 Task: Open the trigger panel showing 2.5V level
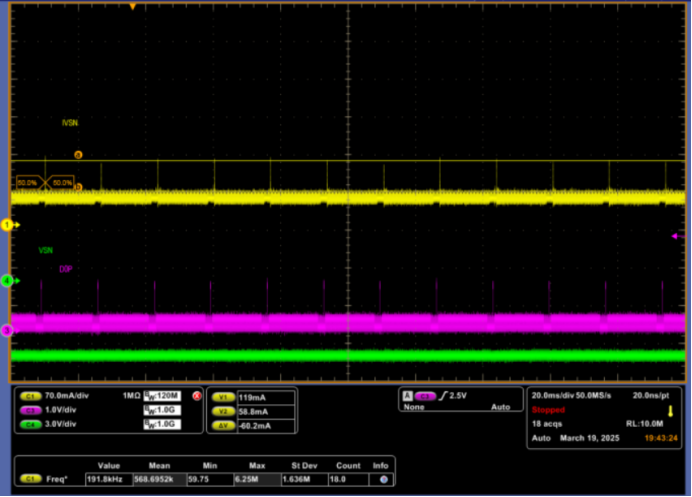[458, 400]
